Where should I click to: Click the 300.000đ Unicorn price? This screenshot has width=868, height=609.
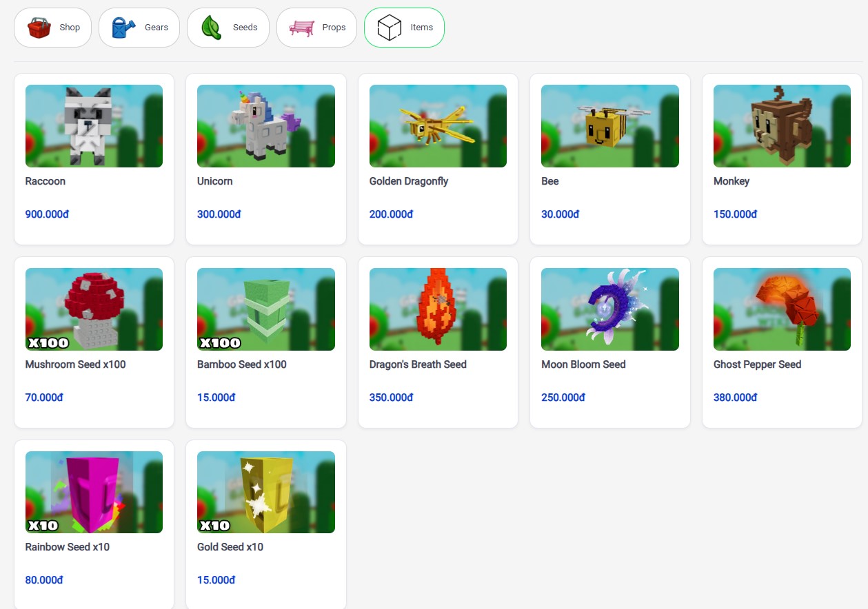(x=219, y=214)
